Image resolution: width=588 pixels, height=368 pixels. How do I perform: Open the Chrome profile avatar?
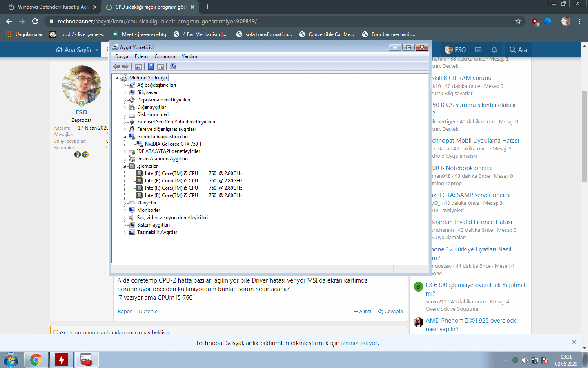566,21
